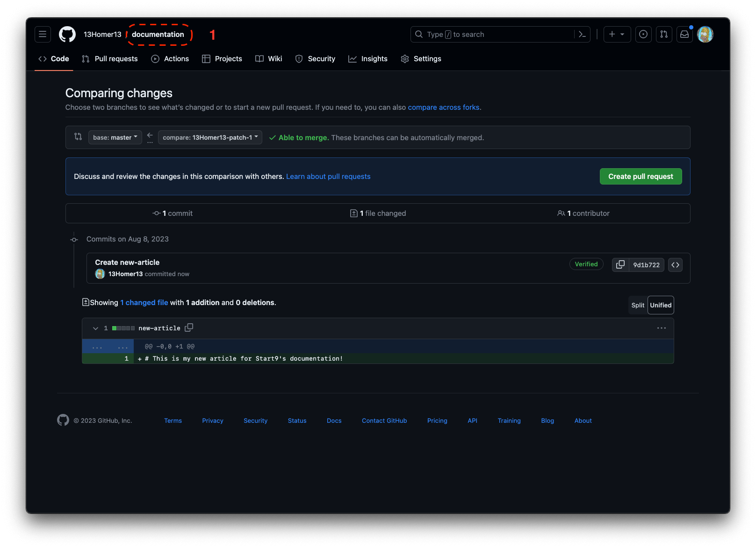Switch diff view to Unified
756x548 pixels.
661,305
